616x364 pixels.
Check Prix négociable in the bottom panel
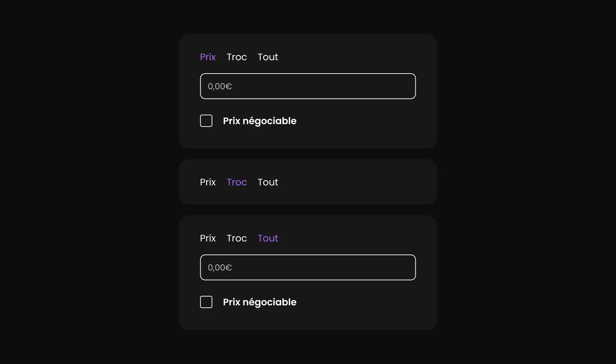[x=206, y=302]
